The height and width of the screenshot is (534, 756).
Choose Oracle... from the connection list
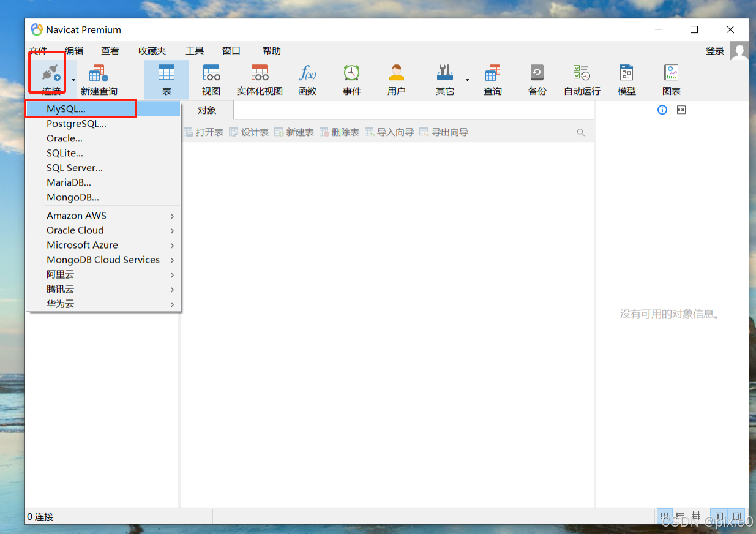(103, 138)
